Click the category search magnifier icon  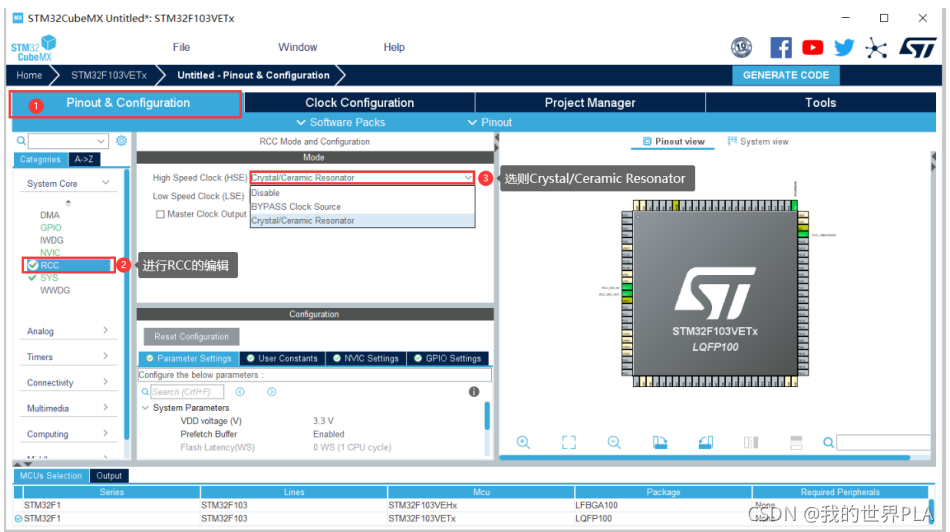click(x=21, y=141)
